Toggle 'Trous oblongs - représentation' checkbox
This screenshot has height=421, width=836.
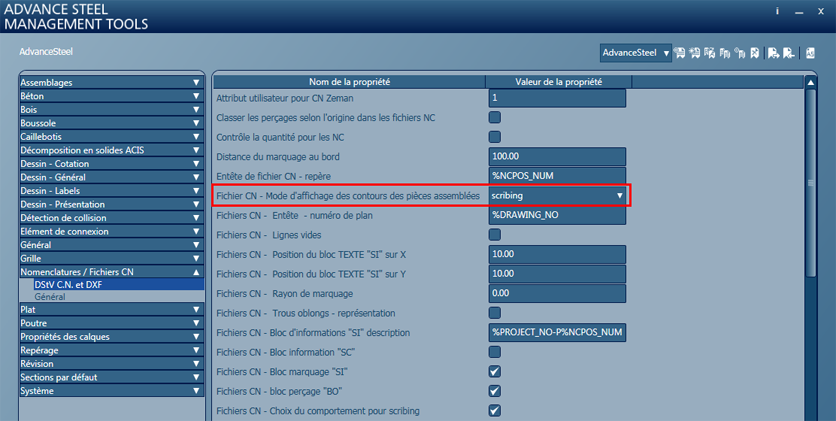click(x=495, y=313)
